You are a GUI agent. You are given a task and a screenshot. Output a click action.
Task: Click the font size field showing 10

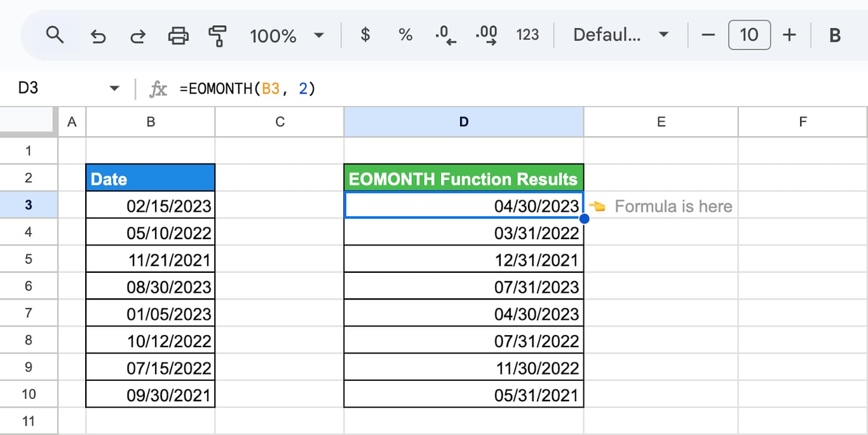click(x=749, y=35)
